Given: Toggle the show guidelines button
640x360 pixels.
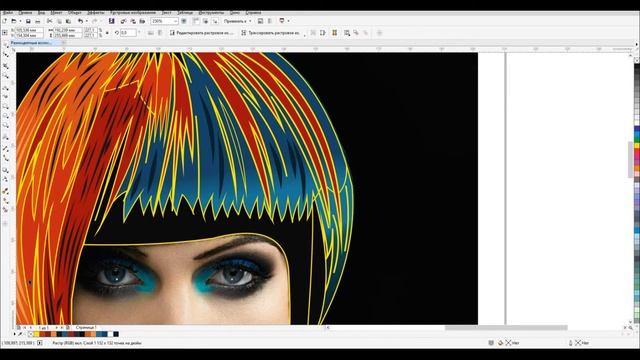Looking at the screenshot, I should click(x=215, y=21).
